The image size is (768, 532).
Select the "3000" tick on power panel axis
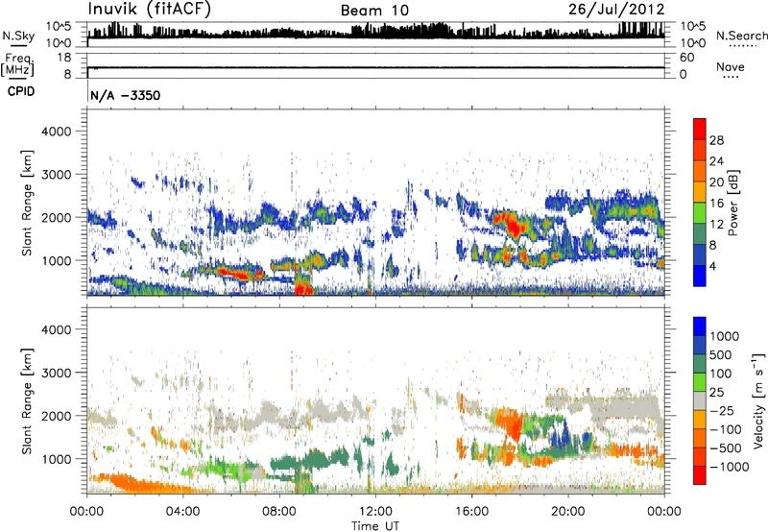56,175
